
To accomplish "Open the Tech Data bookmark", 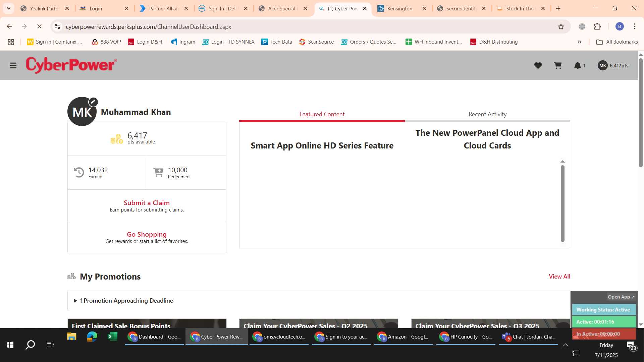I will tap(277, 42).
